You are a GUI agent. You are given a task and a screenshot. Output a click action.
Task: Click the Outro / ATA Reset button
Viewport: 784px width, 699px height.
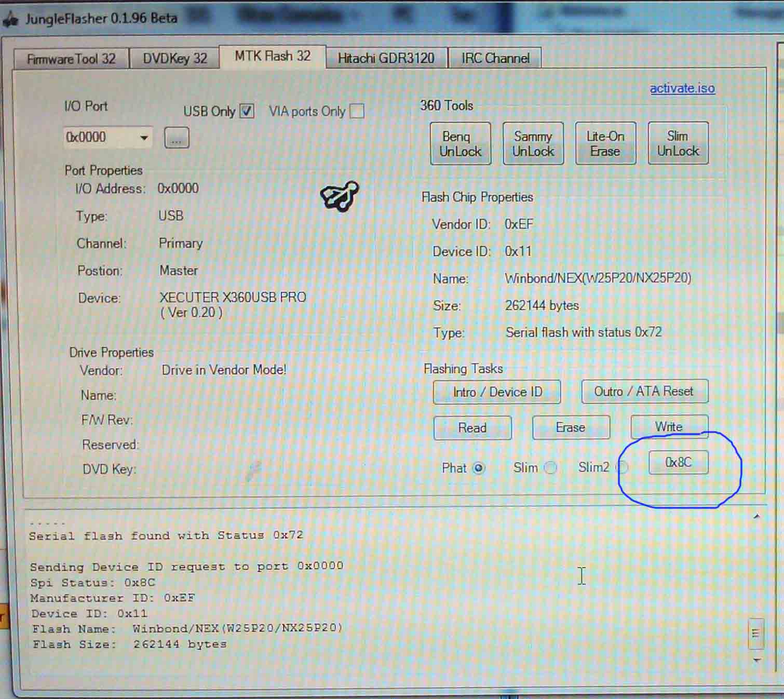(x=644, y=391)
